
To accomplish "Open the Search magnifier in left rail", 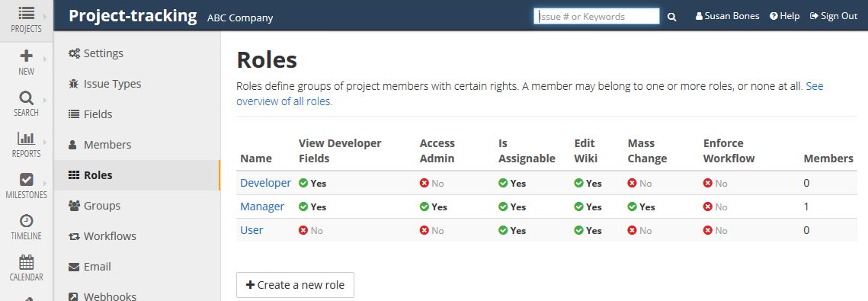I will tap(26, 98).
